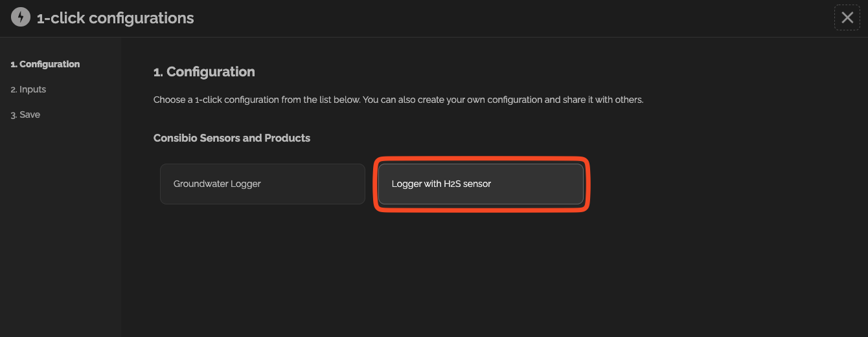868x337 pixels.
Task: Click the main 1. Configuration heading
Action: 204,72
